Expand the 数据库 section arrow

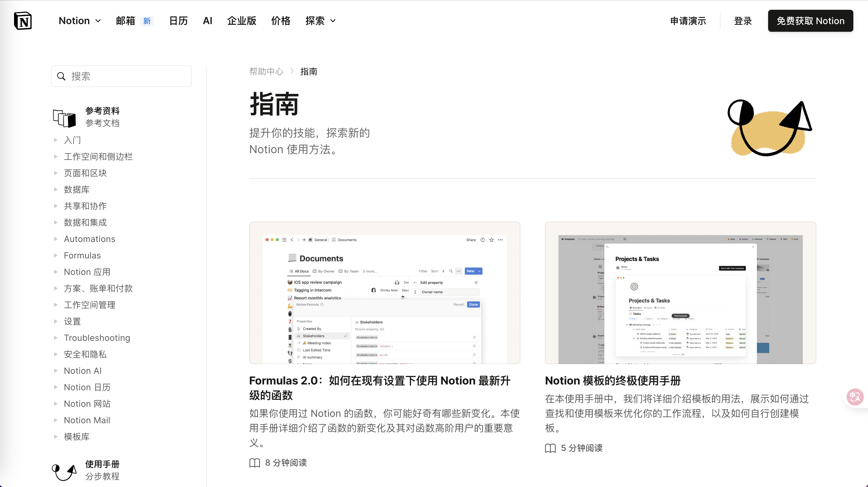click(56, 189)
